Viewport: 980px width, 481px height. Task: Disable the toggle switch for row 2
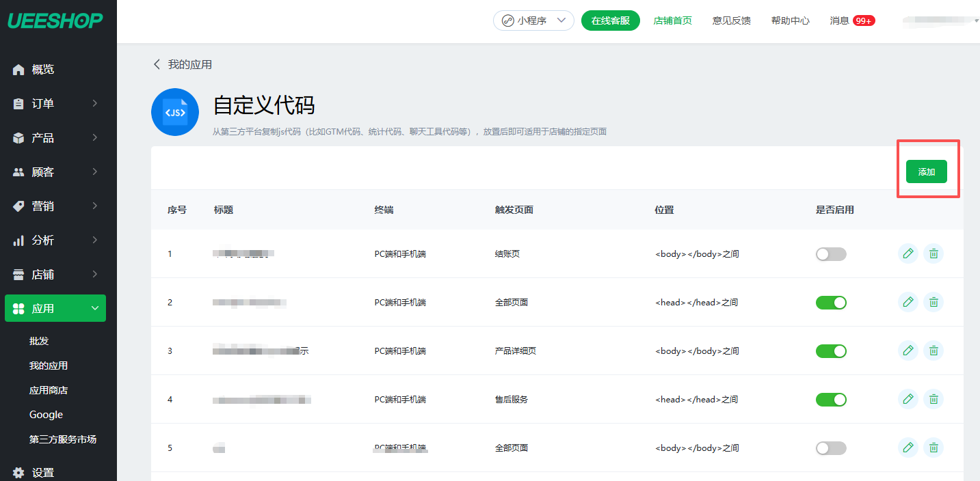(x=831, y=303)
